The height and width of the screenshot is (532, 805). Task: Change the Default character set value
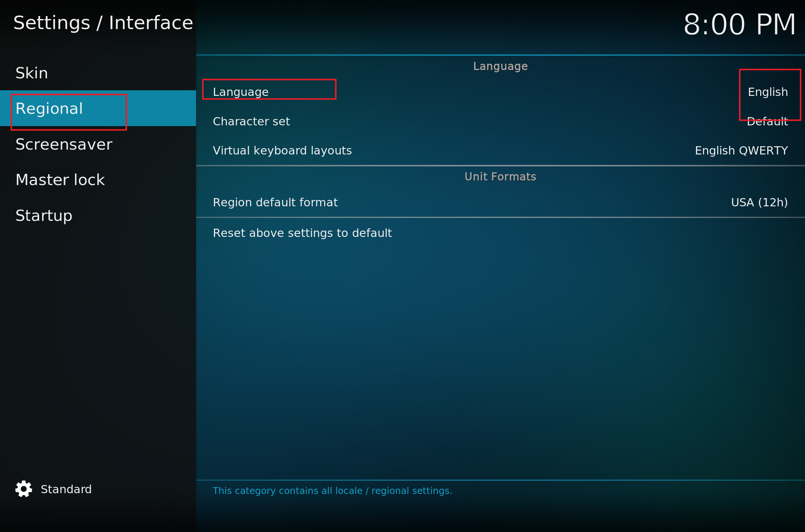click(767, 121)
